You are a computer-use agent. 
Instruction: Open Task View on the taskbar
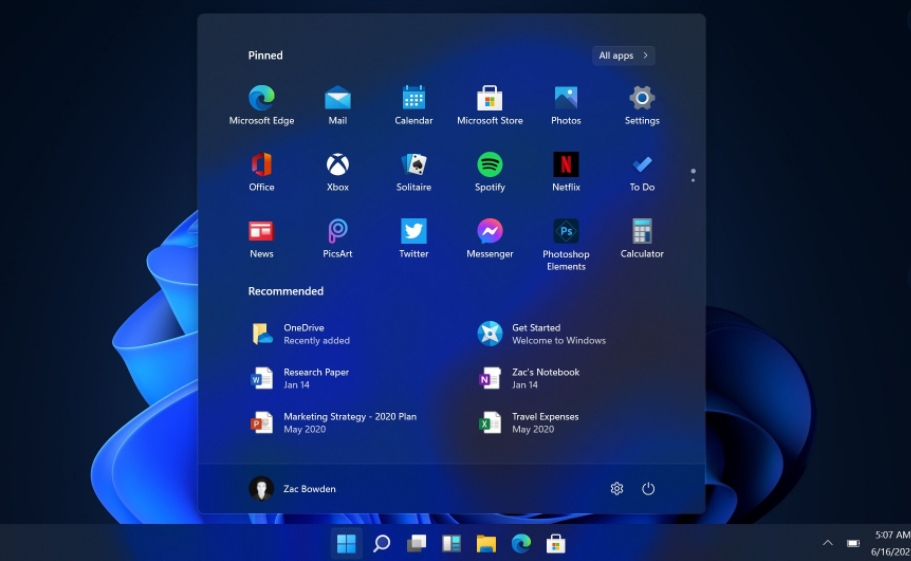pos(416,544)
